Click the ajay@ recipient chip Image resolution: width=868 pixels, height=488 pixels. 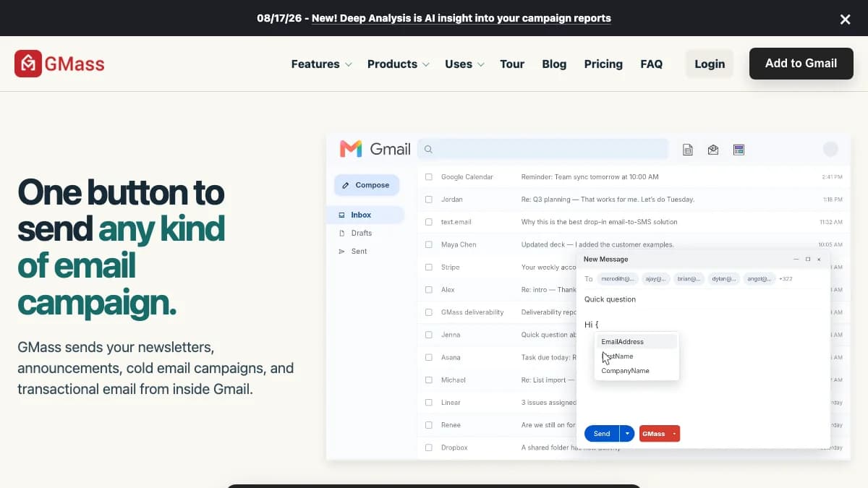tap(655, 278)
